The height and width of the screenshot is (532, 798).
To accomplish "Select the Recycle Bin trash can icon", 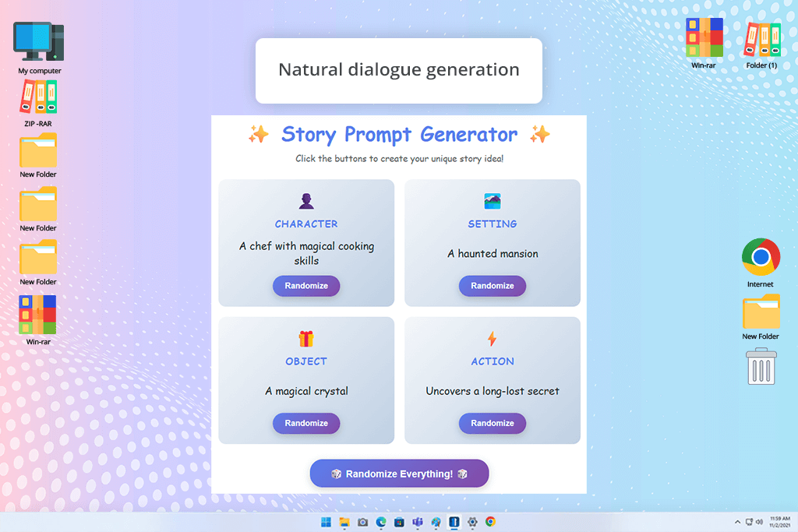I will tap(761, 366).
